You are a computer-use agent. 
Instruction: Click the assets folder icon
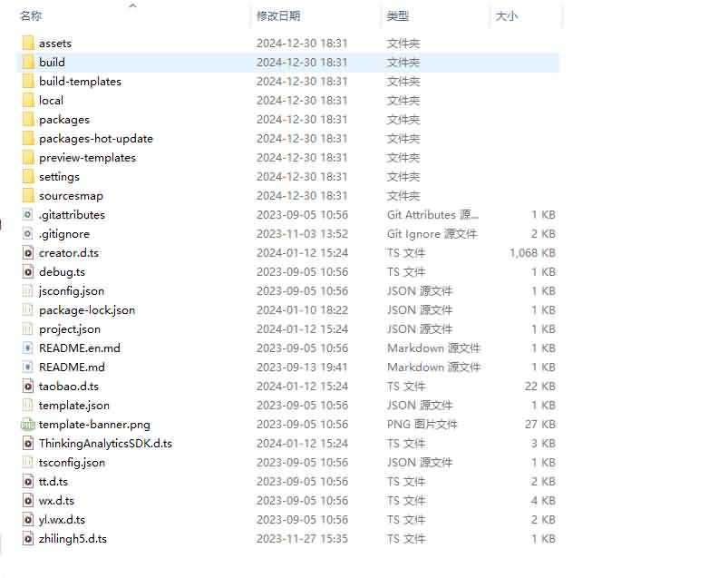pyautogui.click(x=27, y=43)
